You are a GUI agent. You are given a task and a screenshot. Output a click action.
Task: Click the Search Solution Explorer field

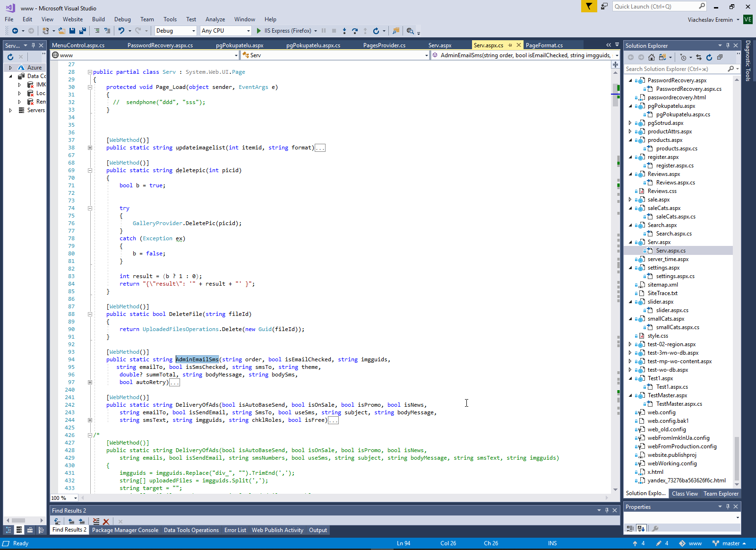675,69
